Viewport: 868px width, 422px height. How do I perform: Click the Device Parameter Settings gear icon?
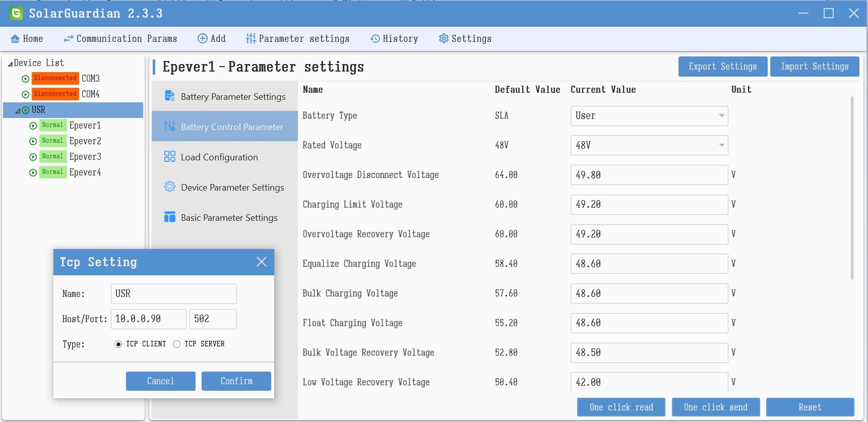click(x=170, y=187)
